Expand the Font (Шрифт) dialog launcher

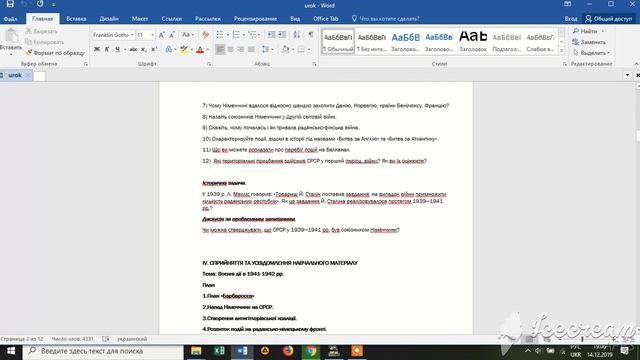click(209, 64)
